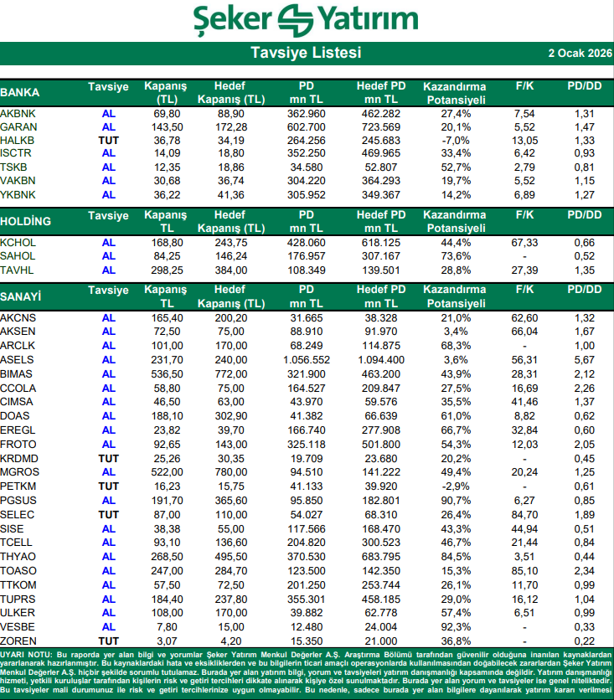This screenshot has width=614, height=700.
Task: Click the UYARI NOTU disclaimer text
Action: coord(307,674)
